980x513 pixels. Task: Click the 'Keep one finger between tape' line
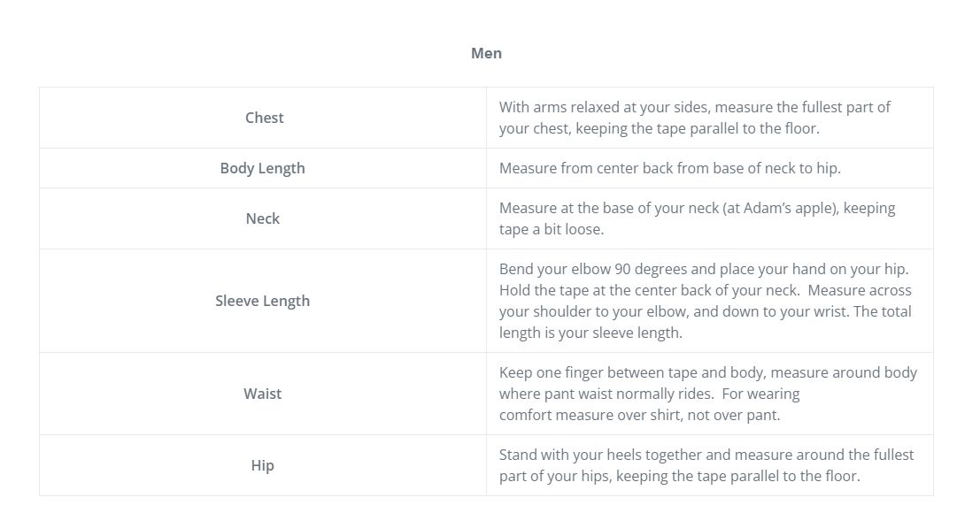click(707, 372)
